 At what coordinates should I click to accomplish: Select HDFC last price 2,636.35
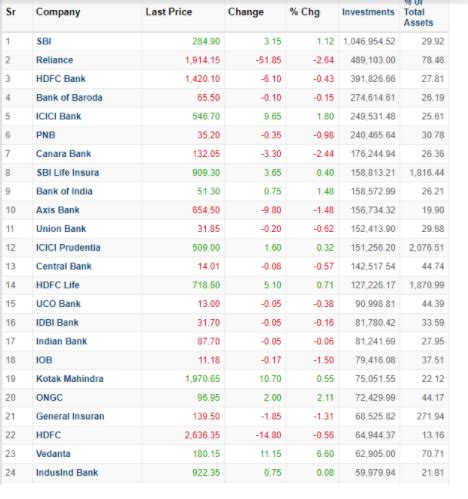click(x=202, y=435)
